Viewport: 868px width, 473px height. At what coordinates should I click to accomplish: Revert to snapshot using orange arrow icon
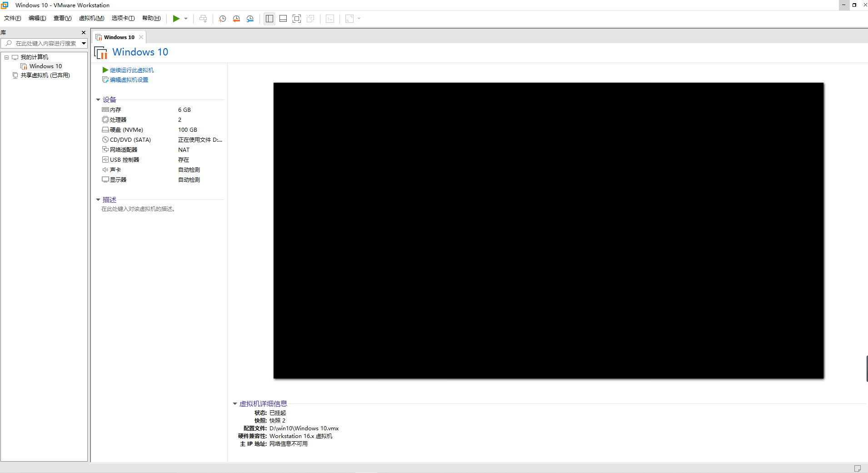coord(236,19)
